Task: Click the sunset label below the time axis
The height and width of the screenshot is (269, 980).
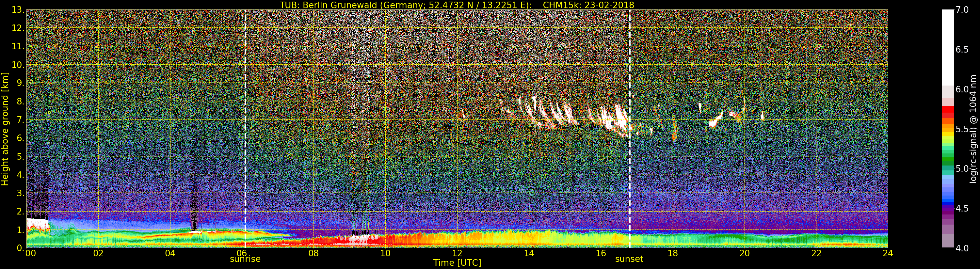Action: coord(629,259)
